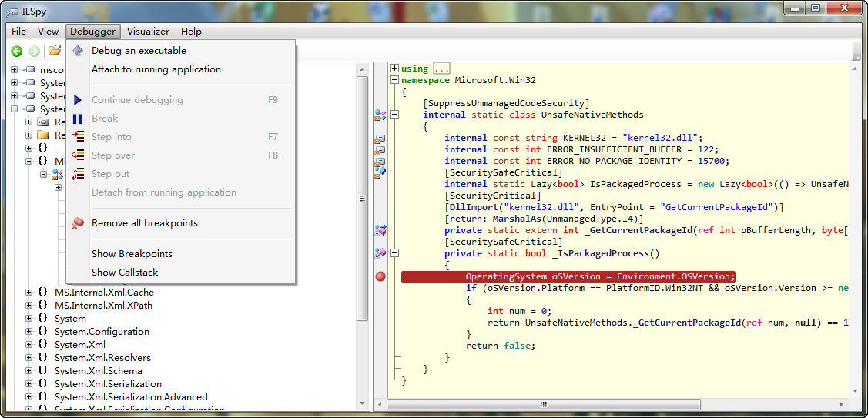The image size is (868, 418).
Task: Click braces icon of System.Configuration namespace
Action: (42, 332)
